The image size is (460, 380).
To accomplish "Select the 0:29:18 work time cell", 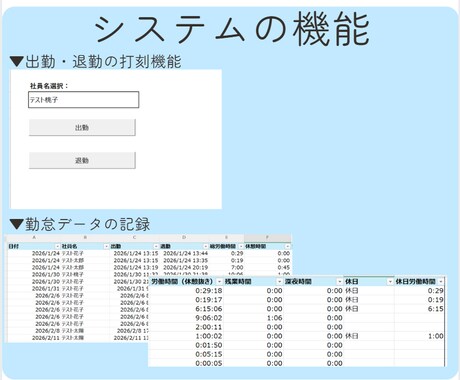I will pyautogui.click(x=186, y=291).
